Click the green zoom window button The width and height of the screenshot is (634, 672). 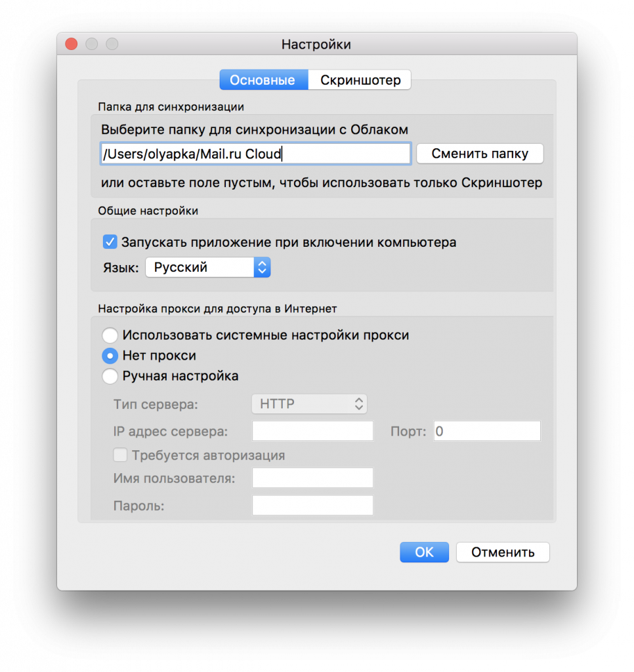click(112, 44)
